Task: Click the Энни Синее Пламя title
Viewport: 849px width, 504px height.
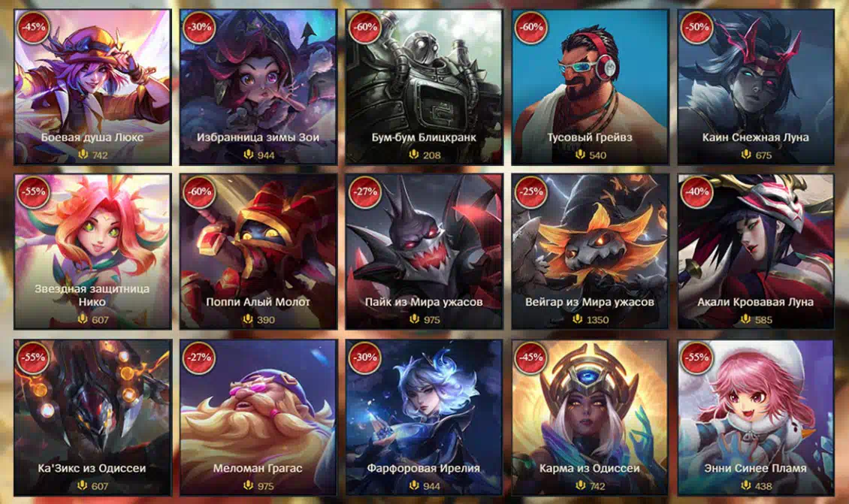Action: [755, 468]
